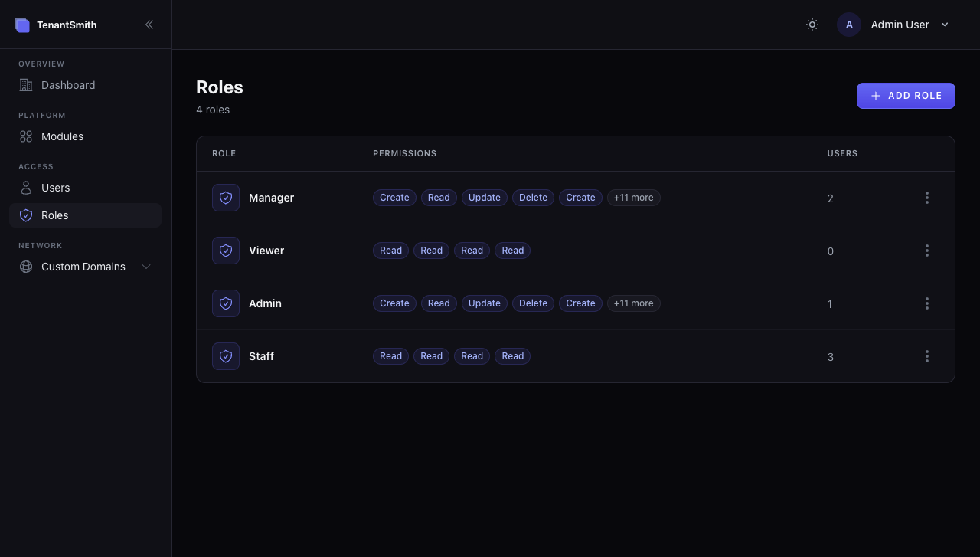Click the Read permission tag in Admin row

point(439,303)
